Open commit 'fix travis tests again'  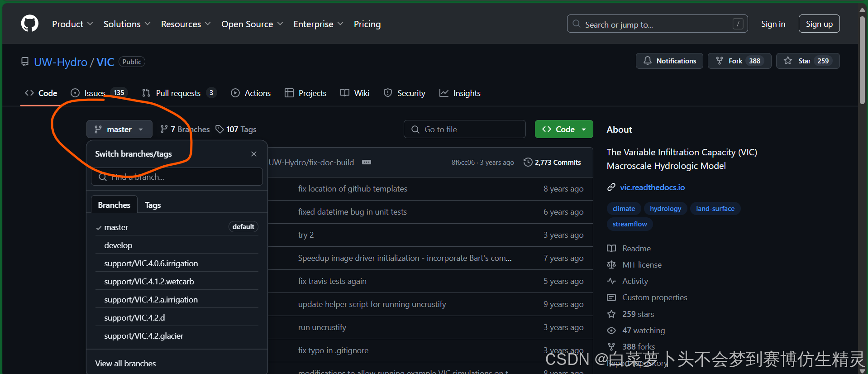click(x=332, y=281)
